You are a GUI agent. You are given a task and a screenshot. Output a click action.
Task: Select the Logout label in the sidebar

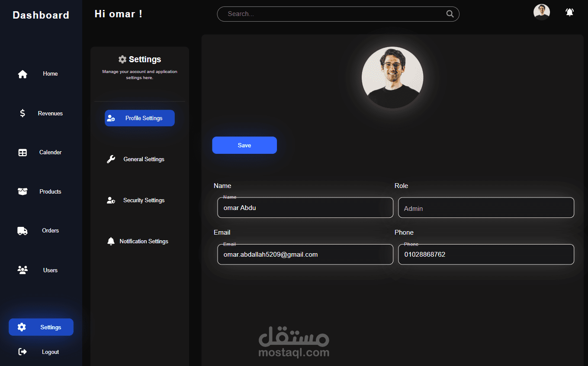(x=50, y=352)
